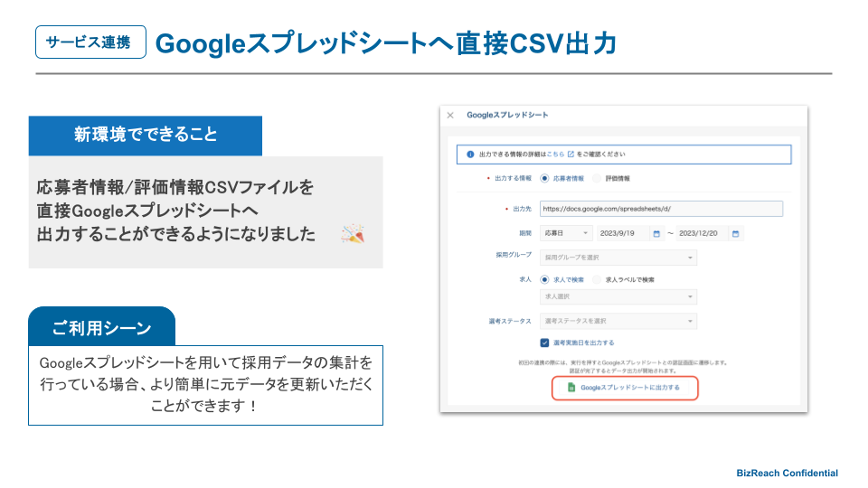The width and height of the screenshot is (868, 488).
Task: Open the 選考ステータスを選択 dropdown
Action: (x=618, y=321)
